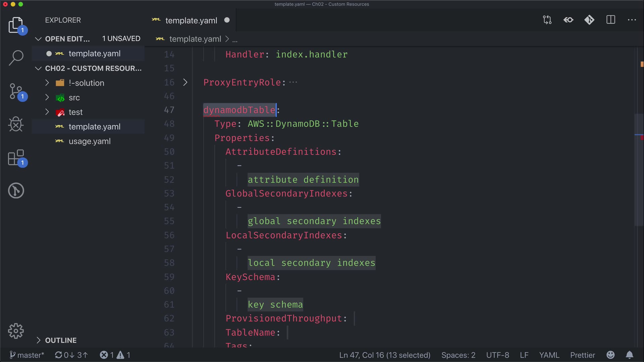Open the GitLens activity bar icon
Image resolution: width=644 pixels, height=362 pixels.
click(16, 190)
